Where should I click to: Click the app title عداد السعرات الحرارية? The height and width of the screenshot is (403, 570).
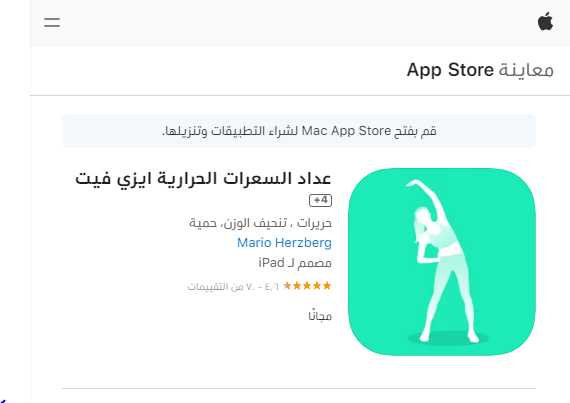click(x=245, y=178)
